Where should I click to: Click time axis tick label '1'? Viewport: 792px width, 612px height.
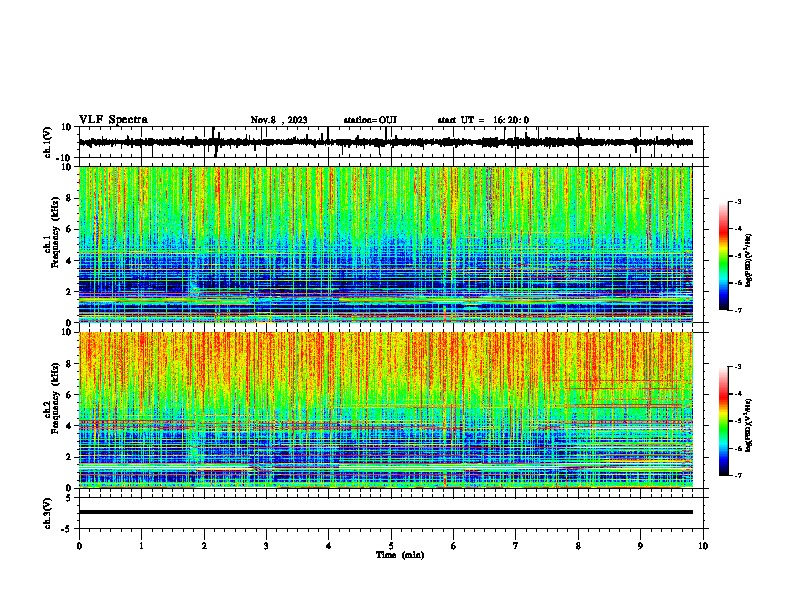pyautogui.click(x=141, y=546)
